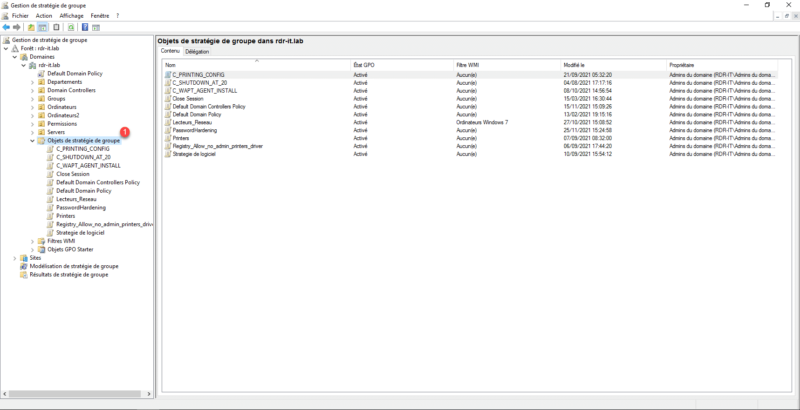Select the Lecteurs_Reseau row in the list
This screenshot has height=410, width=800.
point(190,122)
